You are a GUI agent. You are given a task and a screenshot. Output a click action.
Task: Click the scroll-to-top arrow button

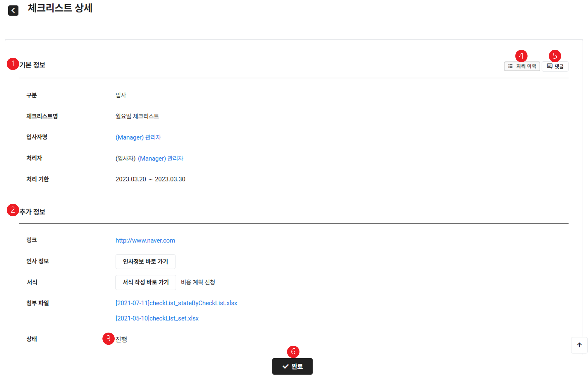click(x=579, y=345)
